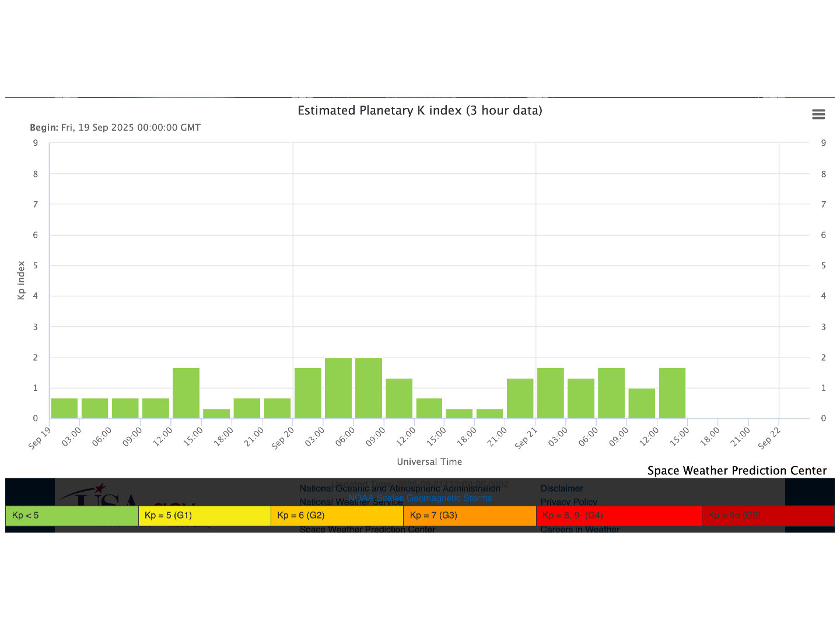Open the Disclaimer footer link
Screen dimensions: 840x630
[x=561, y=488]
